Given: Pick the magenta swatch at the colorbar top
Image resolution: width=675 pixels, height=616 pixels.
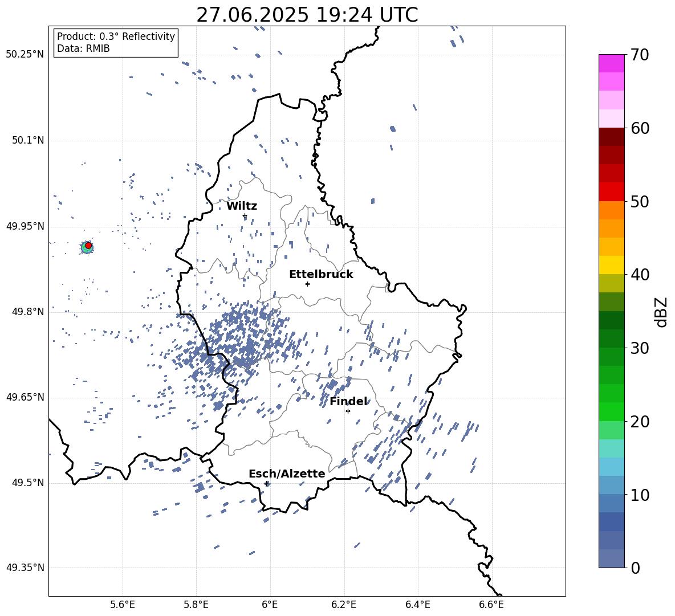Looking at the screenshot, I should click(612, 63).
